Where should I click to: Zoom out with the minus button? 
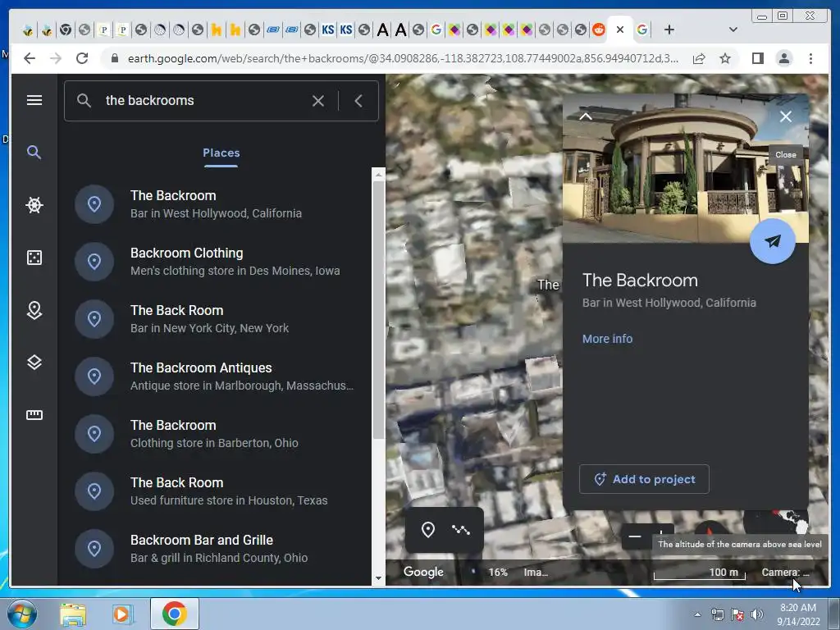click(635, 536)
